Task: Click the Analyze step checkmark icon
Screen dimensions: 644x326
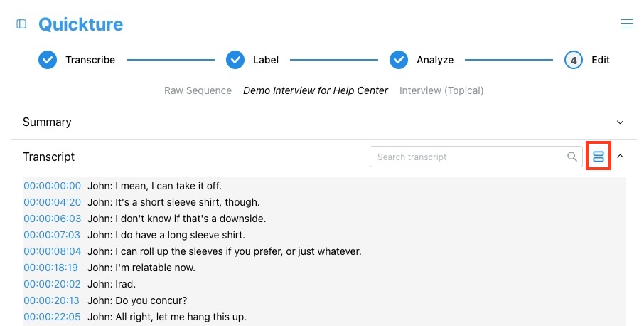Action: [399, 60]
